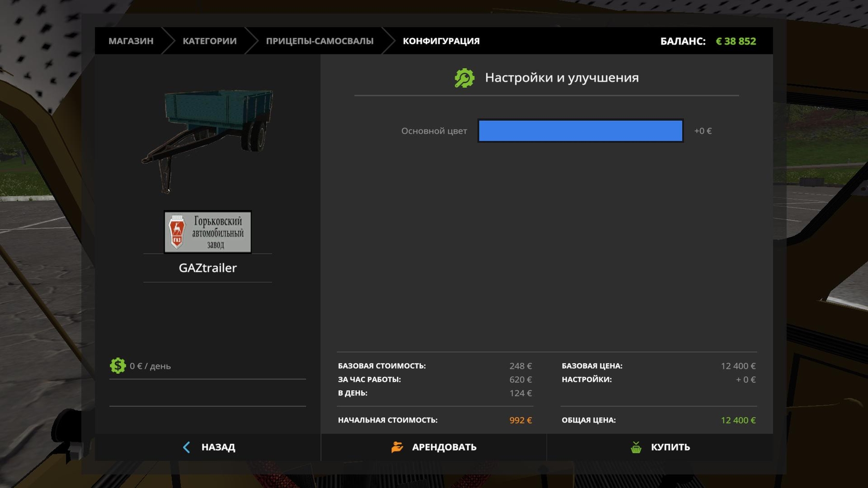Open the Категории breadcrumb
Screen dimensions: 868x488
tap(209, 41)
